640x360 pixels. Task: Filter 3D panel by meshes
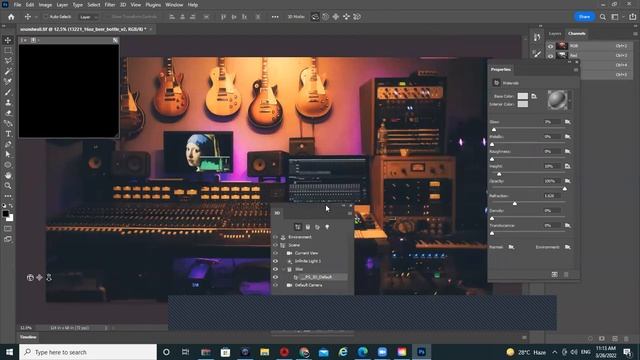[308, 227]
